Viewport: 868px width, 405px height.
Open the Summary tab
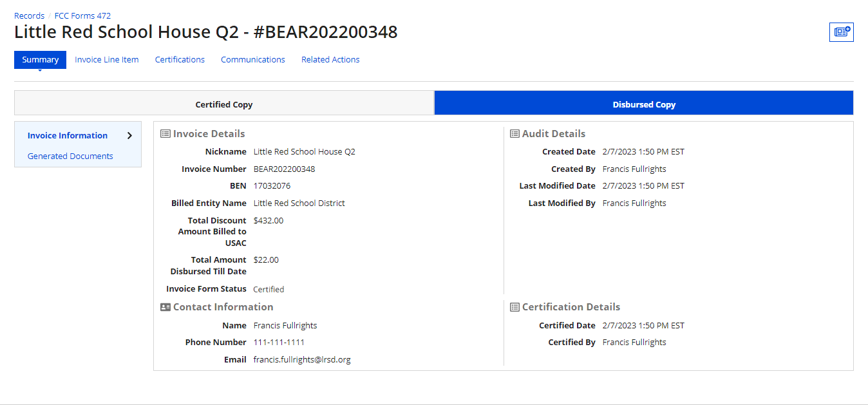pyautogui.click(x=40, y=60)
